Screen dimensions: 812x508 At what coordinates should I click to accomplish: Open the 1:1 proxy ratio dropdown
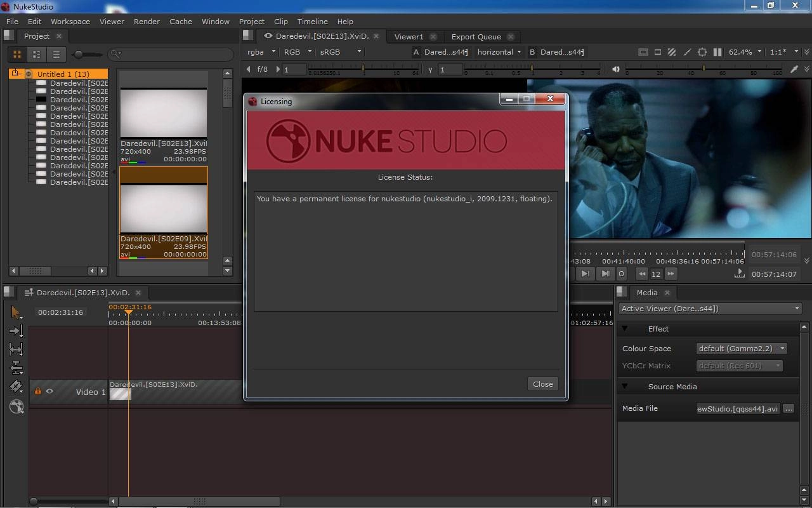[x=784, y=52]
